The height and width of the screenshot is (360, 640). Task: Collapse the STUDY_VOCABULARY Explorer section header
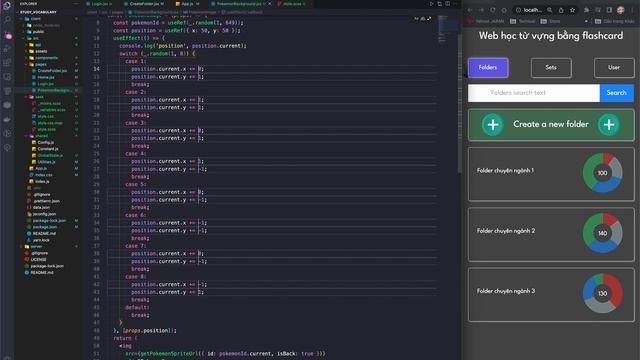pos(39,12)
